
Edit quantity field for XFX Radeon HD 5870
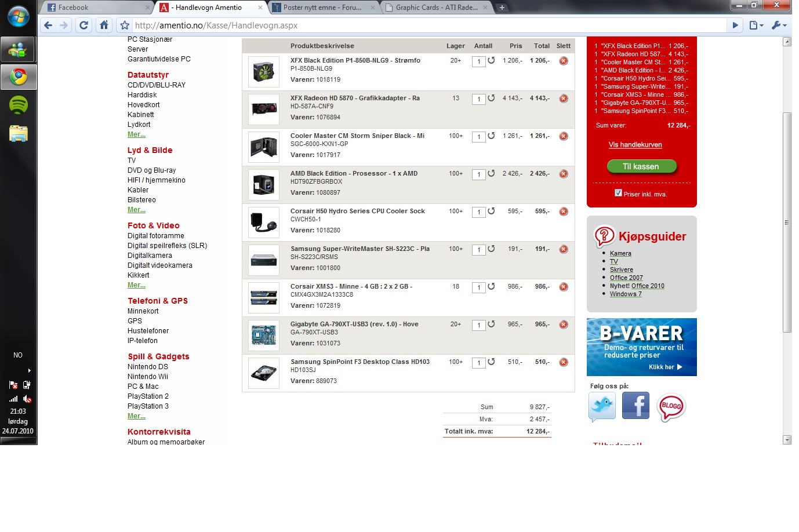pyautogui.click(x=479, y=99)
